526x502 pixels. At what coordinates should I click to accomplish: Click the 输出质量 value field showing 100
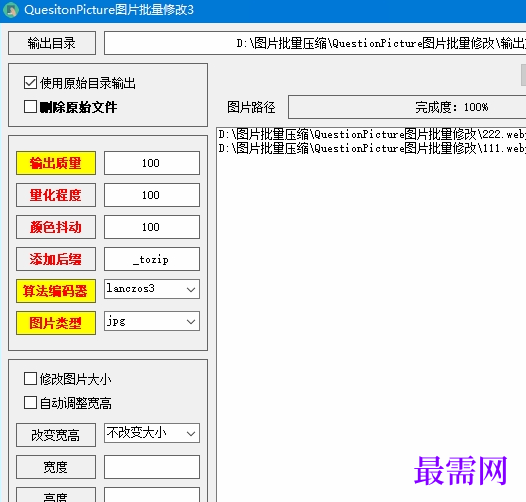(x=152, y=163)
